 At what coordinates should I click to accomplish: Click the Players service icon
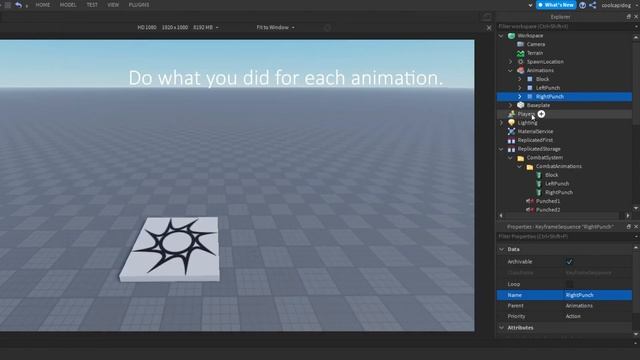coord(511,114)
